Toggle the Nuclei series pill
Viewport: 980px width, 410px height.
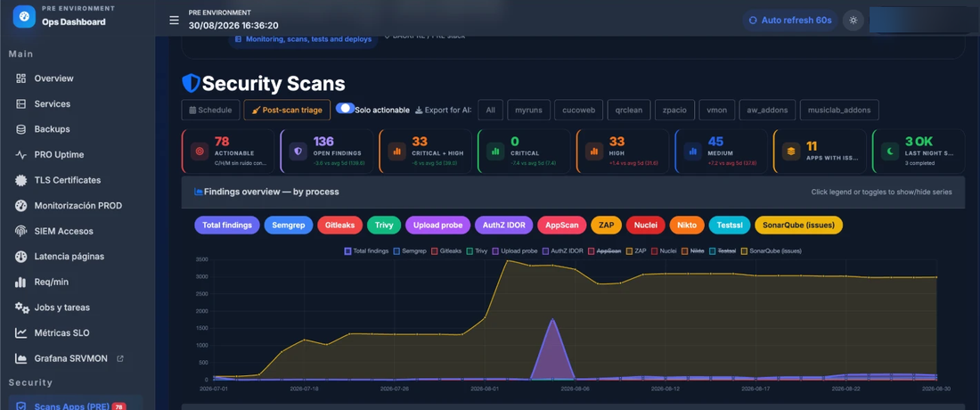[x=646, y=225]
